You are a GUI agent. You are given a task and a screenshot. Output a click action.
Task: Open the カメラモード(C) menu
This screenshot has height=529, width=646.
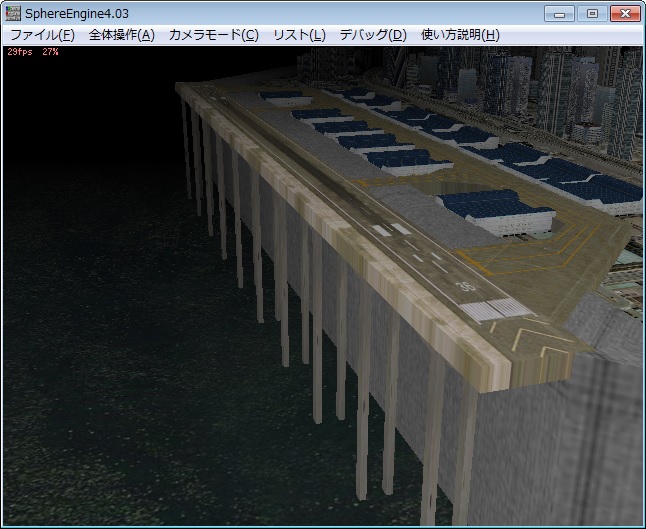[214, 35]
